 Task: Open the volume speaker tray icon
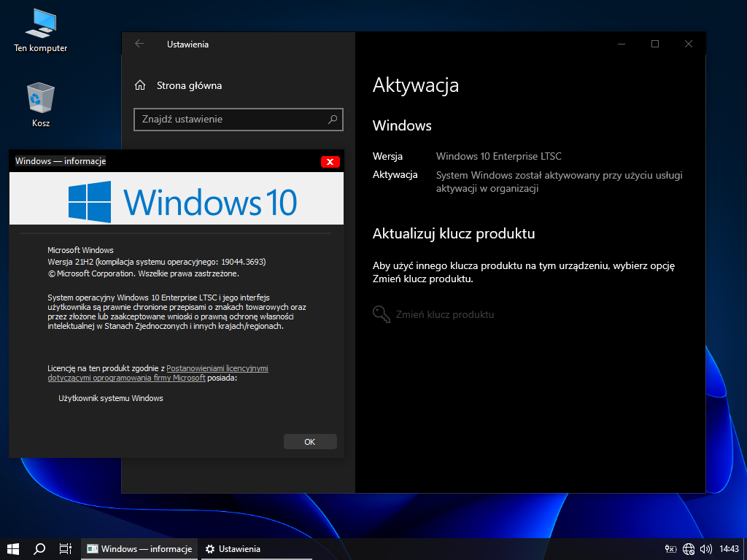705,549
